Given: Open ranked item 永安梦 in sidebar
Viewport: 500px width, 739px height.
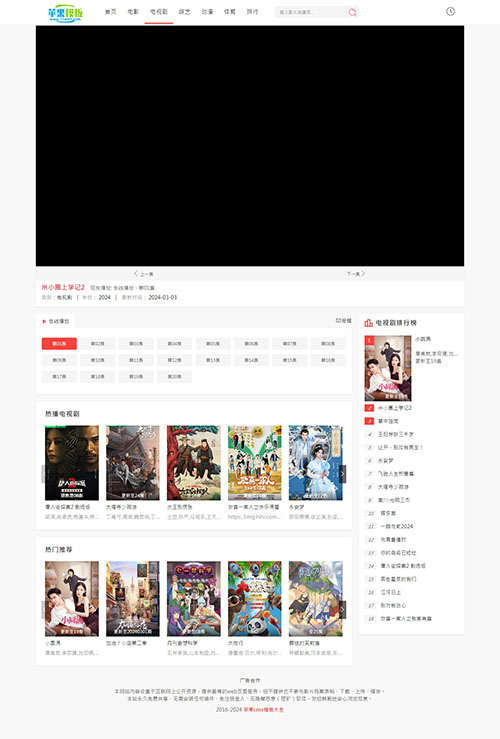Looking at the screenshot, I should [x=385, y=460].
